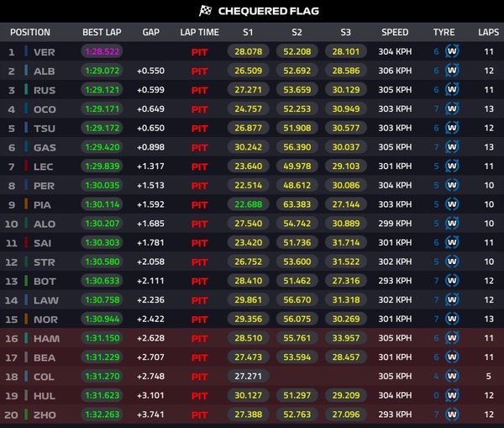Click the wet tyre icon for COL
Screen dimensions: 504x428
tap(452, 376)
